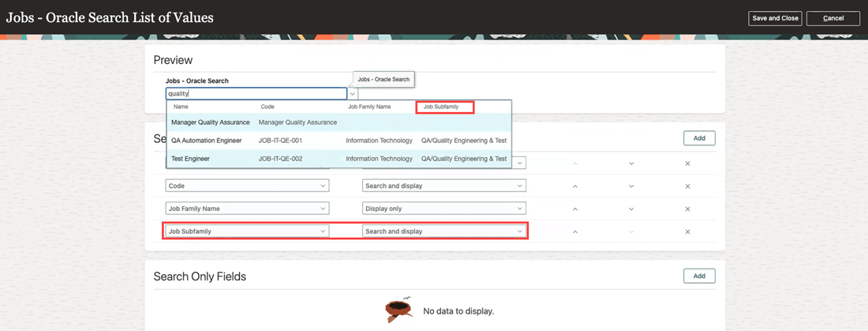This screenshot has height=331, width=868.
Task: Move the Job Family Name row up
Action: point(575,209)
